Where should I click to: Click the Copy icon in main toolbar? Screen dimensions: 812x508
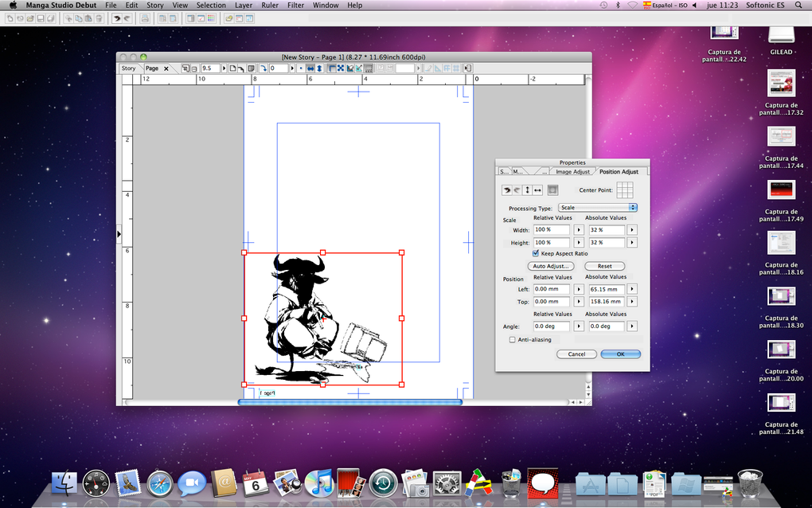79,18
